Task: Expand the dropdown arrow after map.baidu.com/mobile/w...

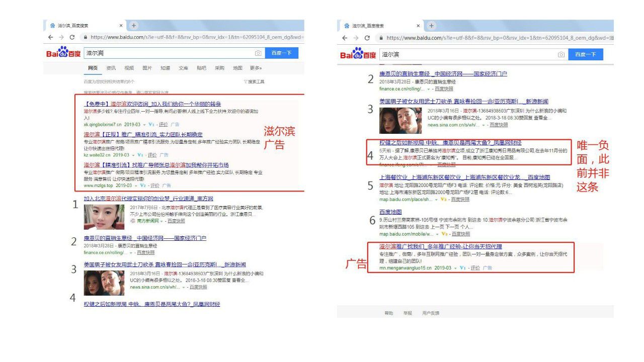Action: pos(437,234)
